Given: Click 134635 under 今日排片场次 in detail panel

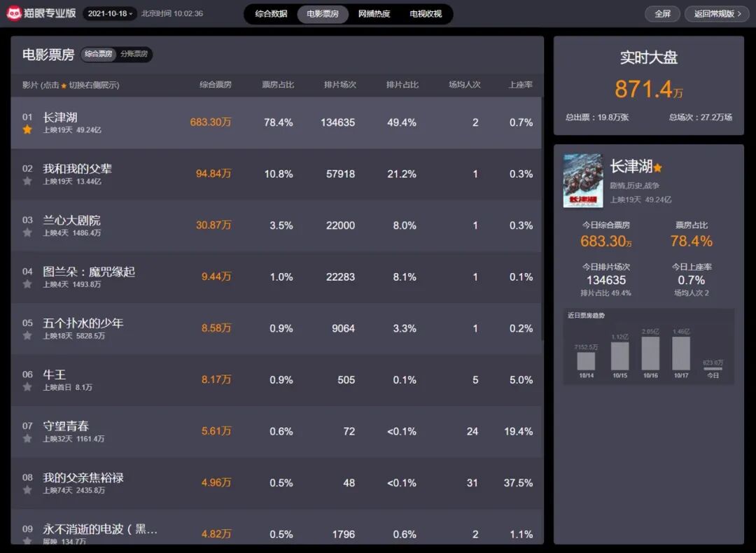Looking at the screenshot, I should 606,280.
